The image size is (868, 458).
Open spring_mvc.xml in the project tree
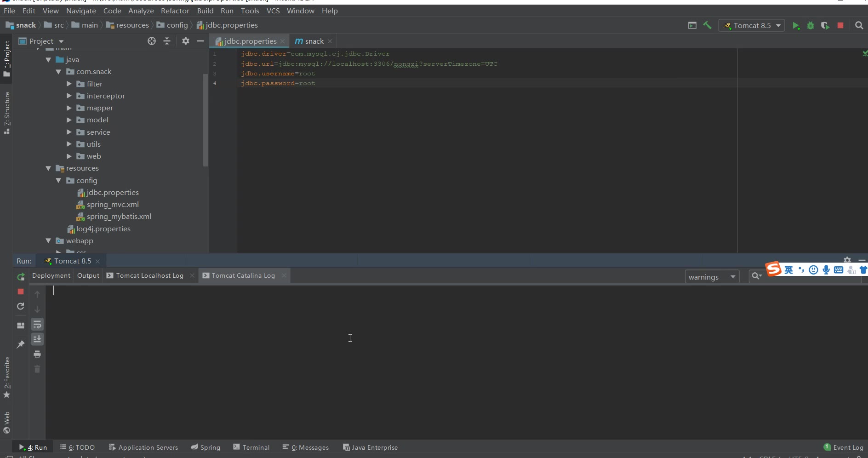point(113,205)
